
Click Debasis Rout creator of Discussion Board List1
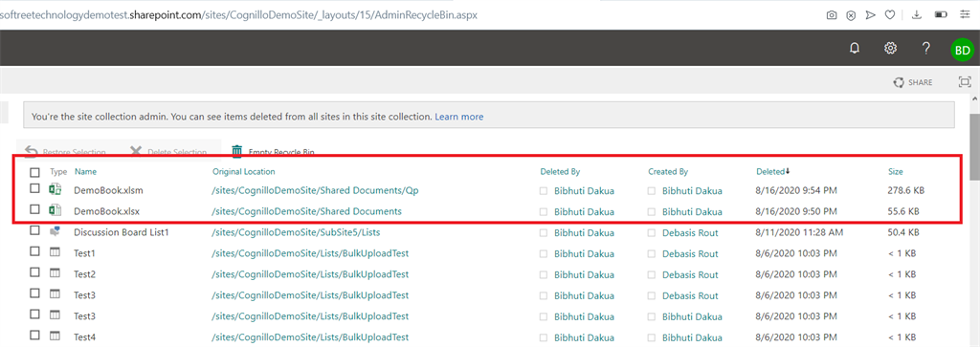coord(690,233)
